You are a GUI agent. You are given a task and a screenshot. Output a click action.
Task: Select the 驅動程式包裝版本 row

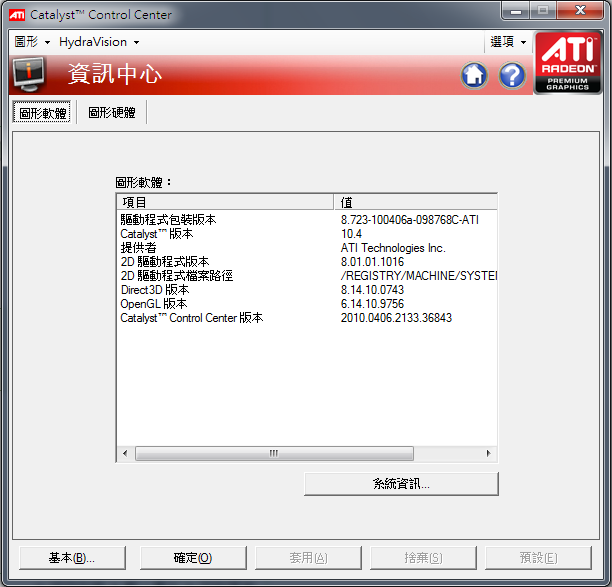(307, 220)
